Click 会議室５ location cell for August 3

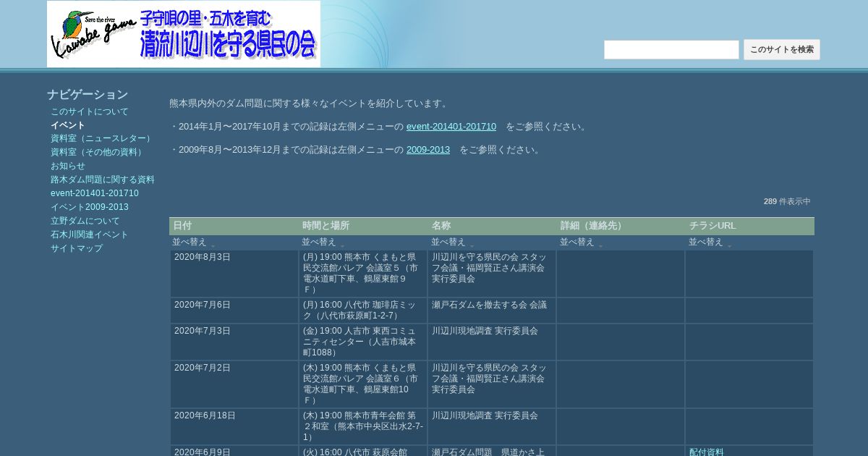tap(363, 274)
